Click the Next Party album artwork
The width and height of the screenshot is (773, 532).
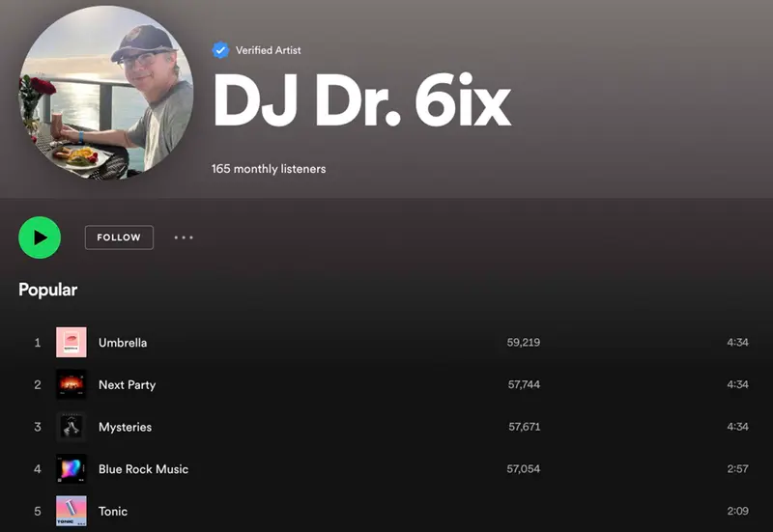tap(71, 384)
